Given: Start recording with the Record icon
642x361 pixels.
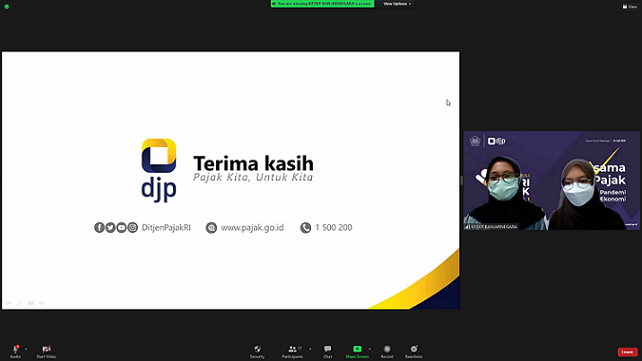Looking at the screenshot, I should 387,349.
